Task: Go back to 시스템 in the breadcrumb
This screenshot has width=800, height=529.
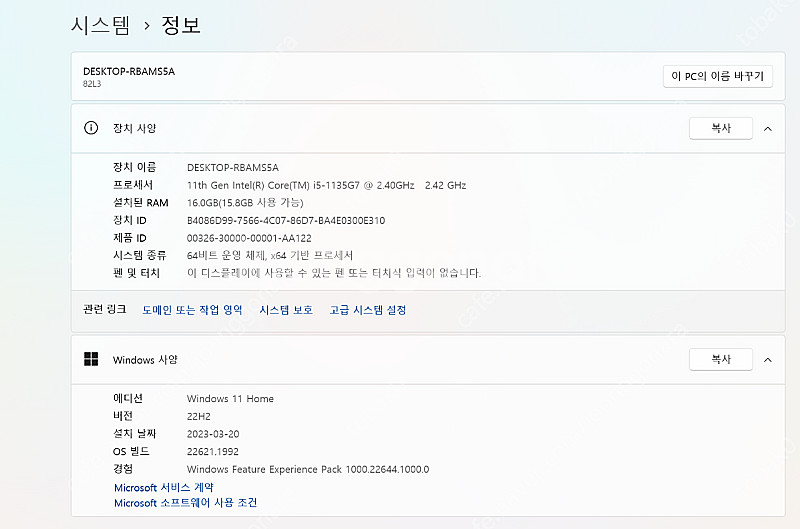Action: tap(100, 26)
